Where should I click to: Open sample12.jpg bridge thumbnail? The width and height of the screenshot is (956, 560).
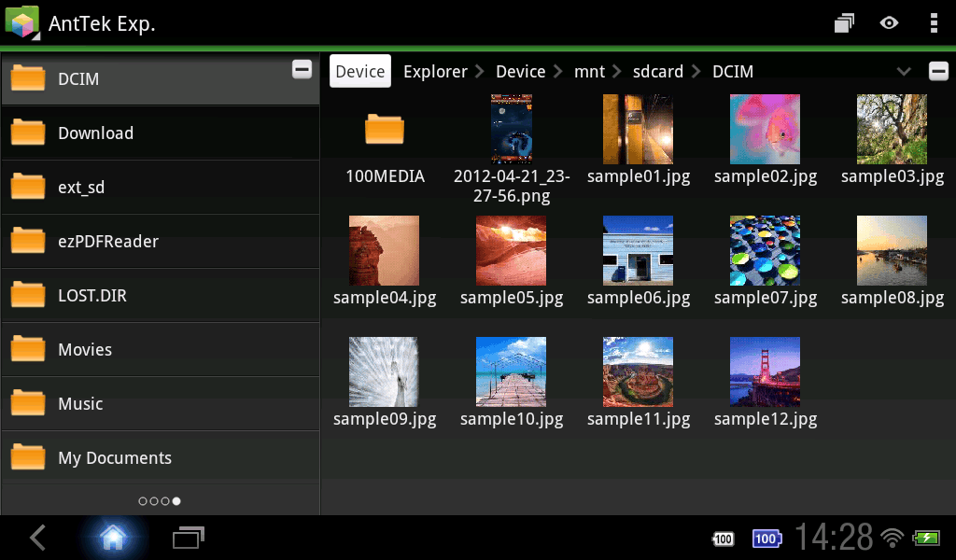coord(765,371)
